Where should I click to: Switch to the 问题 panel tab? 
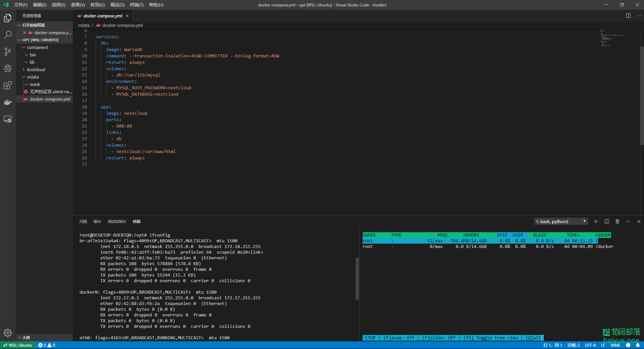pos(83,221)
